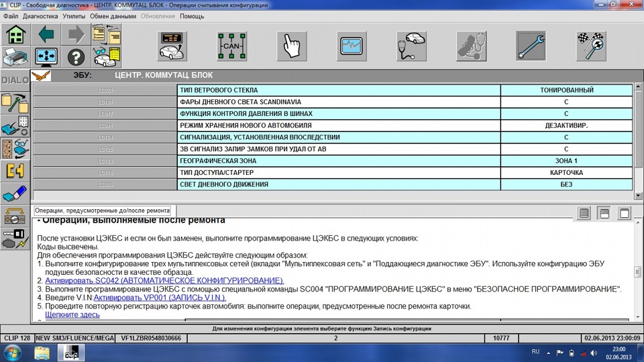Open the CAN network test icon

point(231,46)
